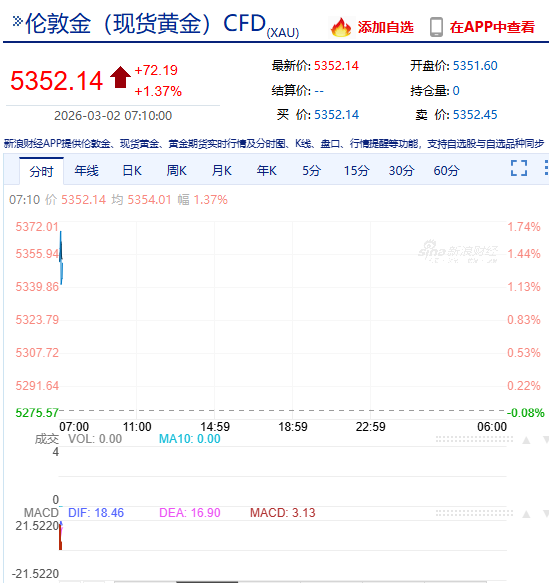This screenshot has height=583, width=549.
Task: Switch to the 5分 interval tab
Action: (311, 171)
